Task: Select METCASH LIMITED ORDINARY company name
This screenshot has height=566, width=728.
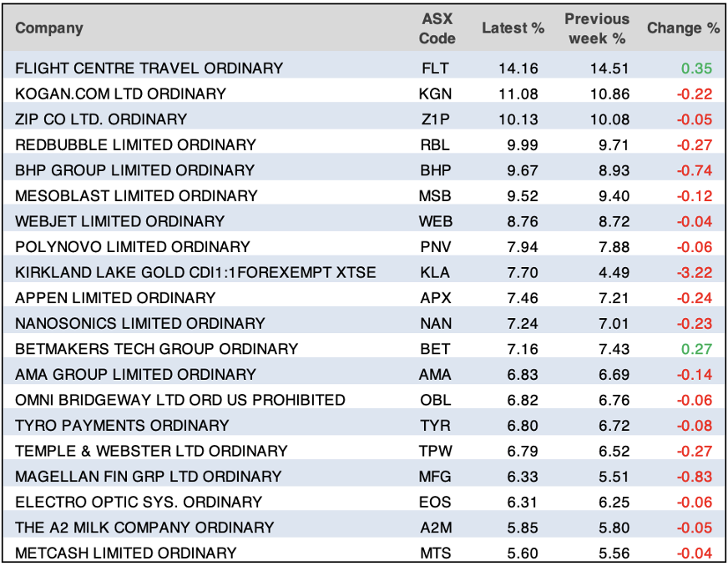Action: [x=125, y=553]
